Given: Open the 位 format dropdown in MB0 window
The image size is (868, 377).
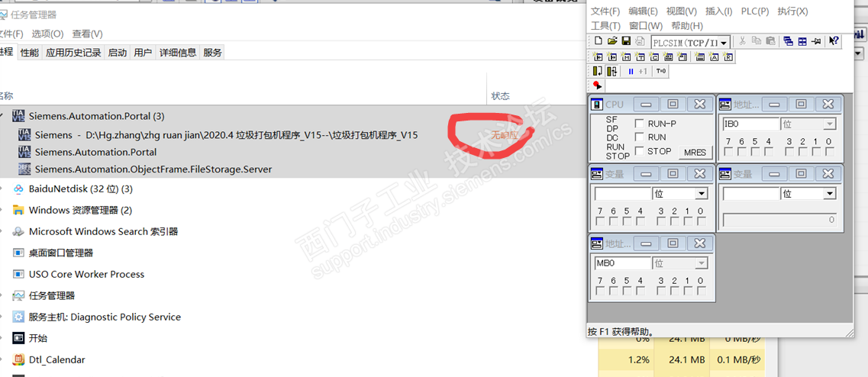Looking at the screenshot, I should click(x=702, y=263).
